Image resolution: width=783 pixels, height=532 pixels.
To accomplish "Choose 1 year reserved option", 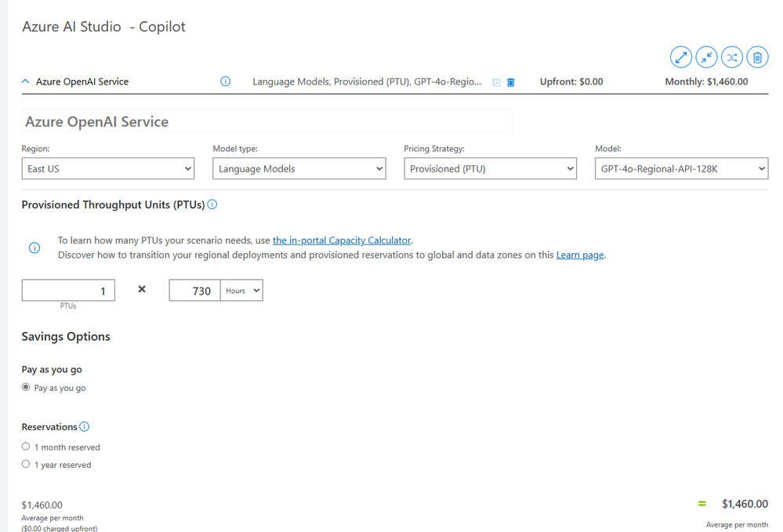I will click(26, 465).
